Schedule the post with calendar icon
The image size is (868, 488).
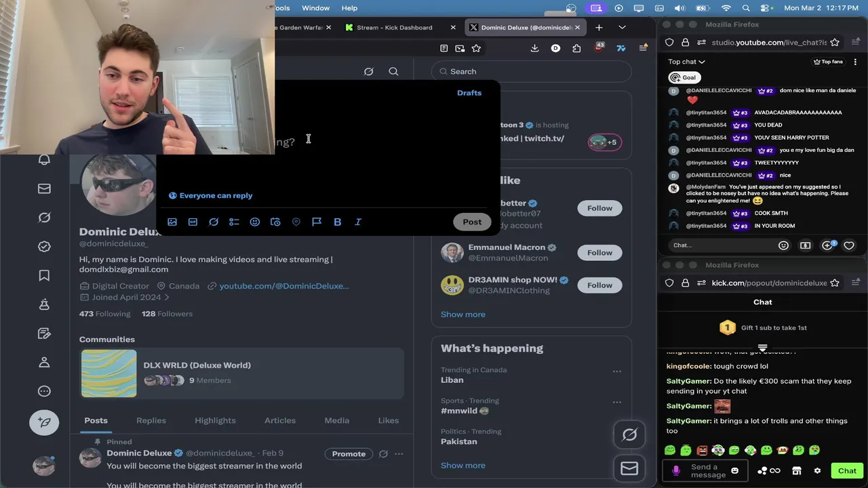tap(275, 222)
